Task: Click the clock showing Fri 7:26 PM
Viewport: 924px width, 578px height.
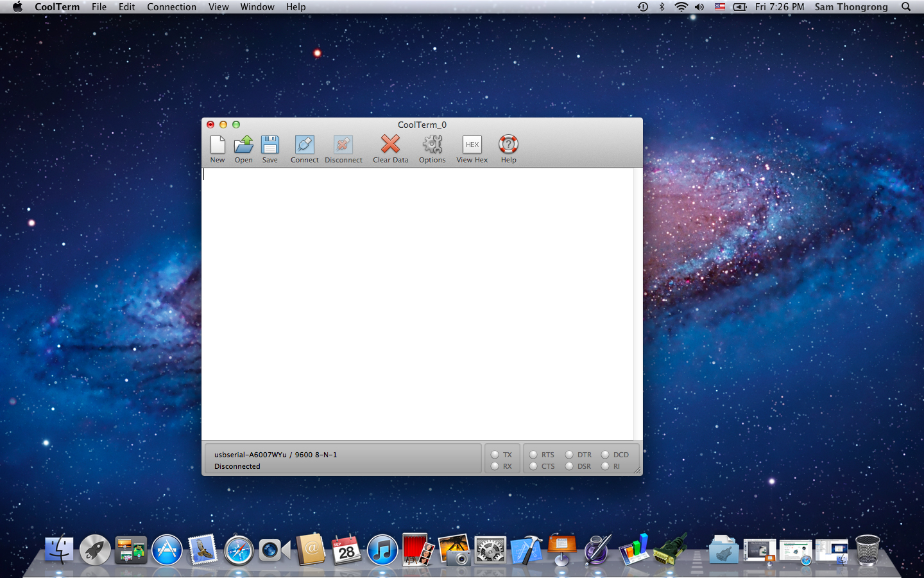Action: tap(780, 7)
